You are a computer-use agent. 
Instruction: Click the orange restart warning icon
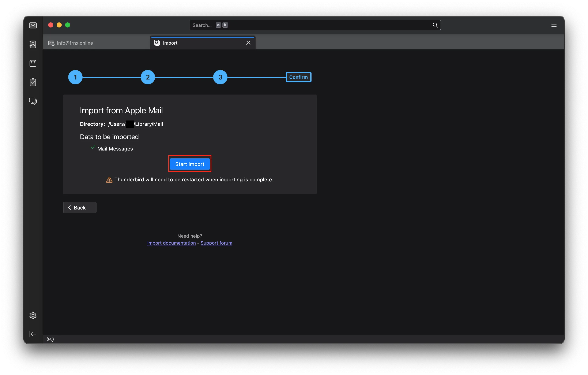(x=109, y=180)
